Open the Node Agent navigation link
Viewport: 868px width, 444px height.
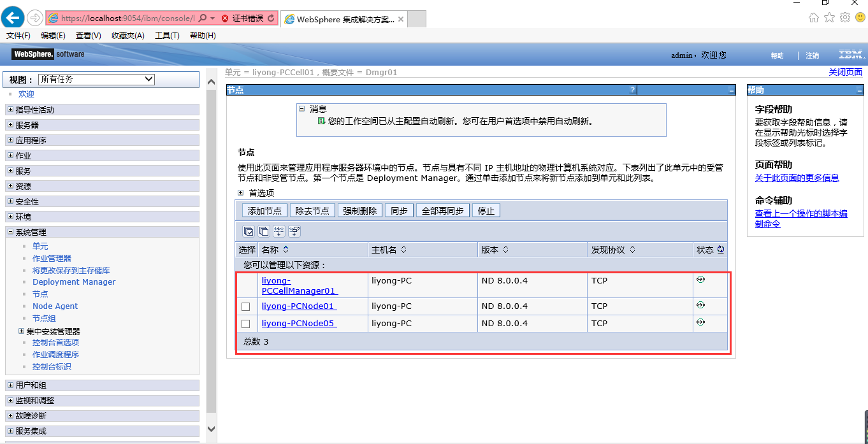55,306
